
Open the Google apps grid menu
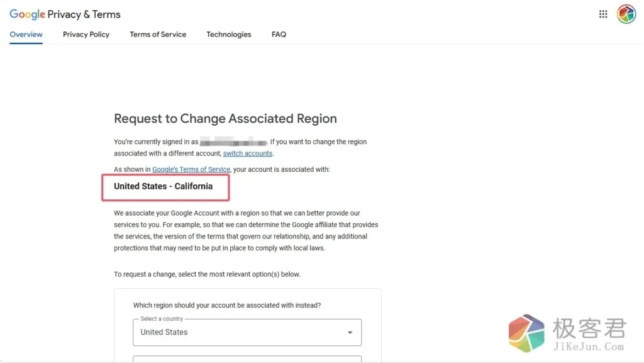[x=603, y=14]
